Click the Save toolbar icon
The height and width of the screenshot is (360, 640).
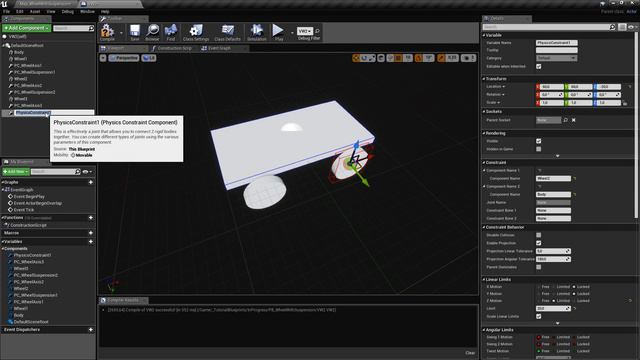click(135, 32)
